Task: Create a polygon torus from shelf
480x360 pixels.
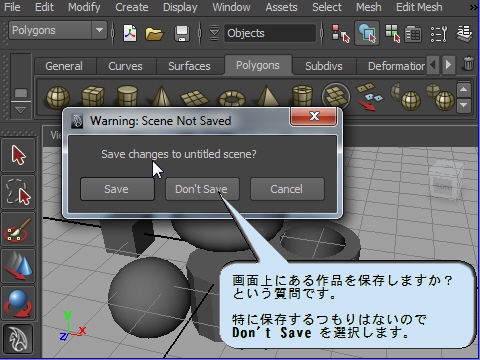Action: [232, 99]
